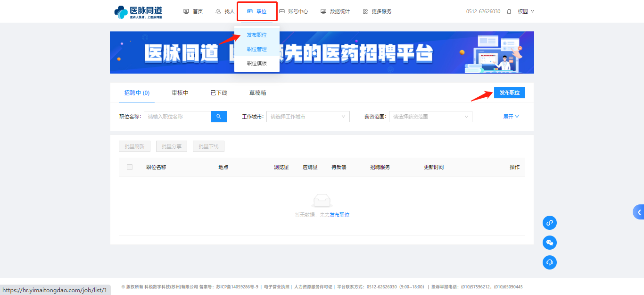Click the empty inbox placeholder icon
Screen dimensions: 644x295
click(x=322, y=202)
